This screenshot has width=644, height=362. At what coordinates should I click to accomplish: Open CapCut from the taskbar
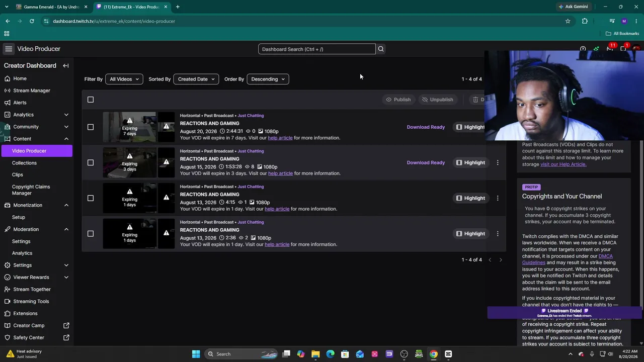point(448,354)
